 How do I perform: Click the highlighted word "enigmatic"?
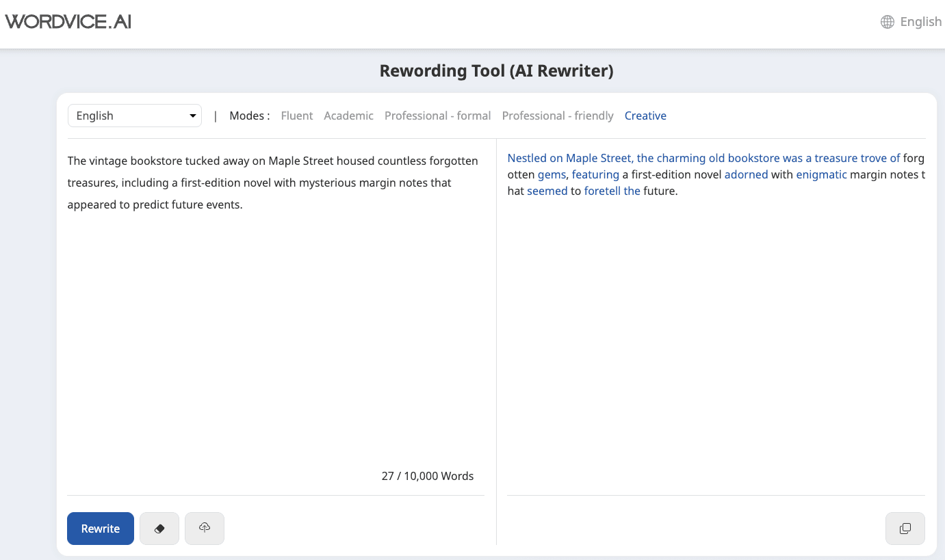coord(821,174)
